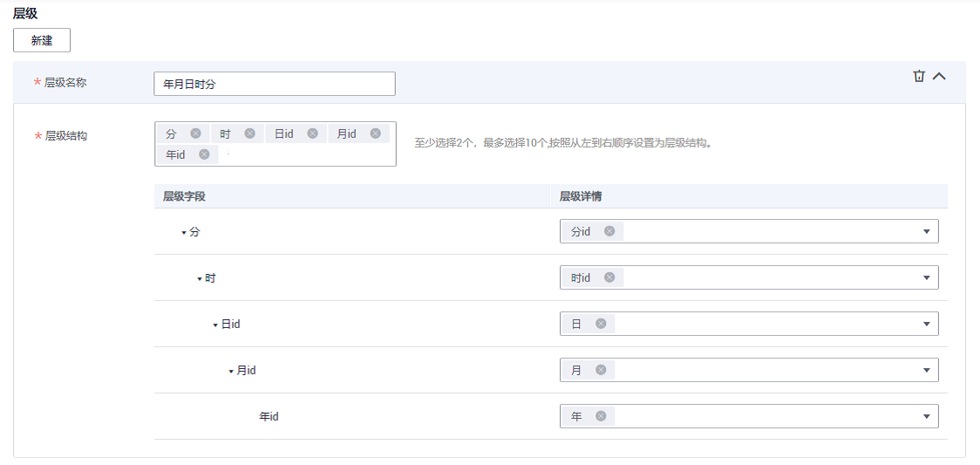Click the 分 tree row label
The image size is (980, 465).
(194, 232)
